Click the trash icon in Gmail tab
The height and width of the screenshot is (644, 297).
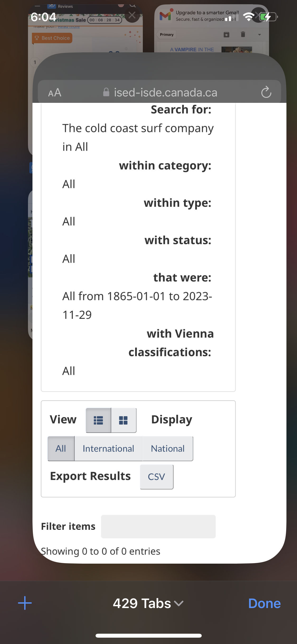click(243, 35)
